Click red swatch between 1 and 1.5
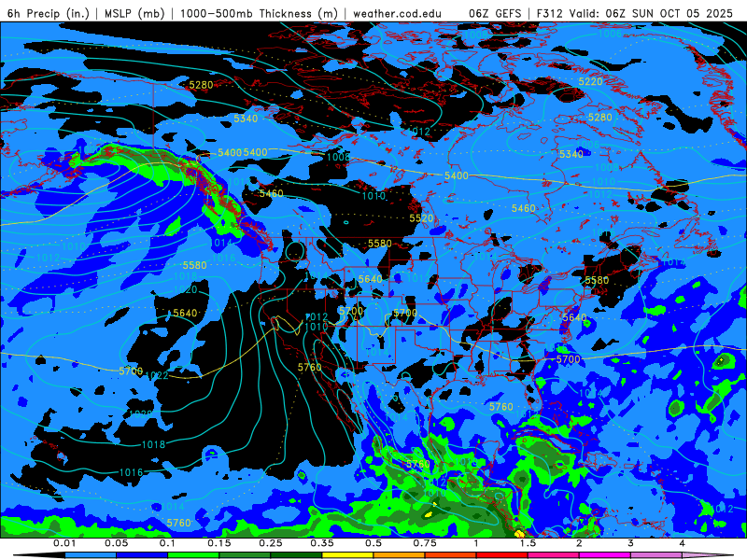The image size is (747, 560). point(502,555)
